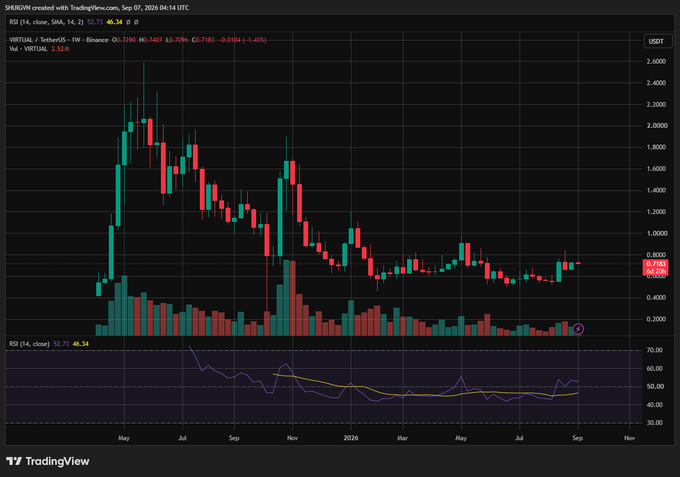The height and width of the screenshot is (477, 680).
Task: Open the TradingView logo link
Action: [48, 461]
